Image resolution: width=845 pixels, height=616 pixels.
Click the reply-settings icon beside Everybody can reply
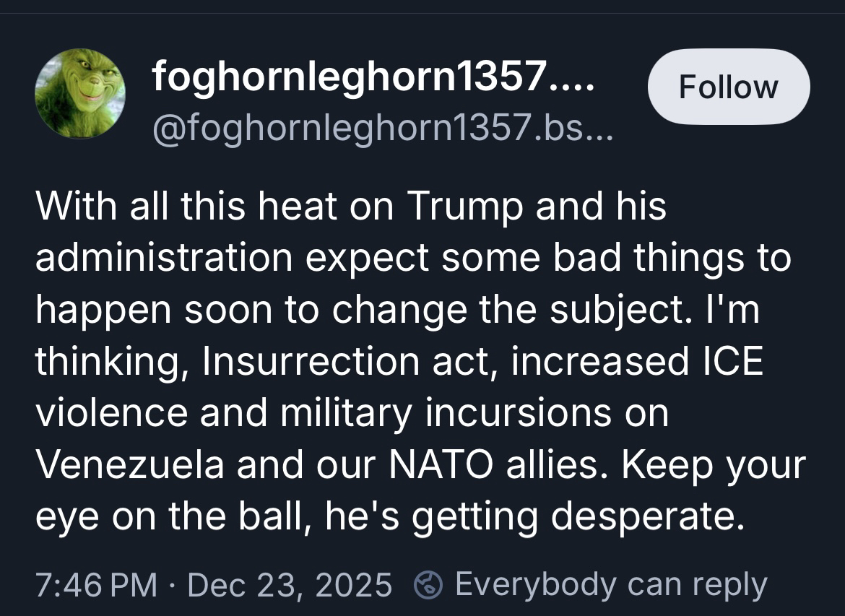(x=429, y=584)
